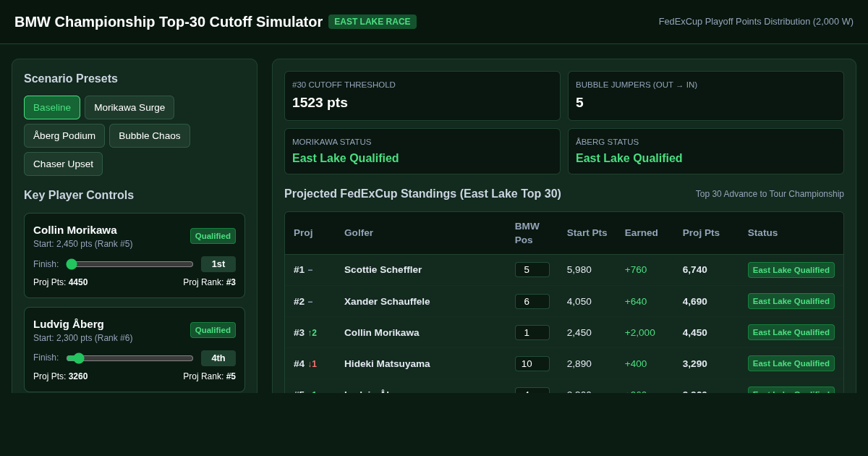Click the East Lake Race badge
The height and width of the screenshot is (456, 868).
[x=373, y=22]
